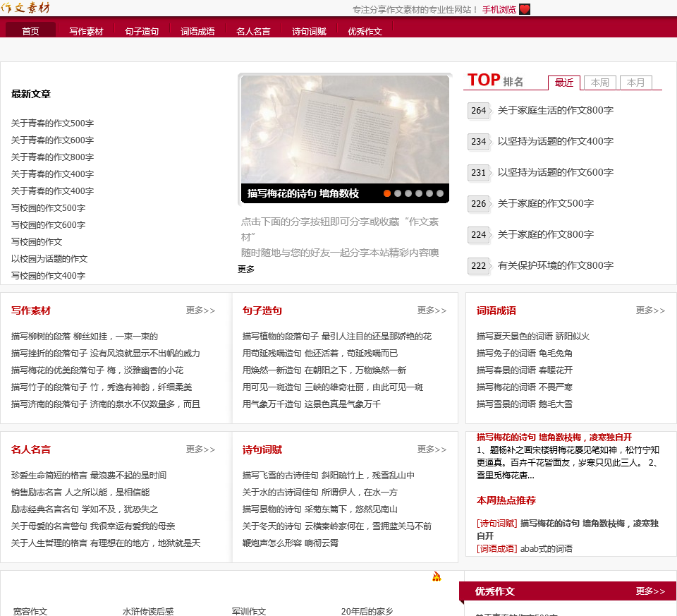Open 用苟延残喘造句 link
This screenshot has width=677, height=616.
coord(320,353)
